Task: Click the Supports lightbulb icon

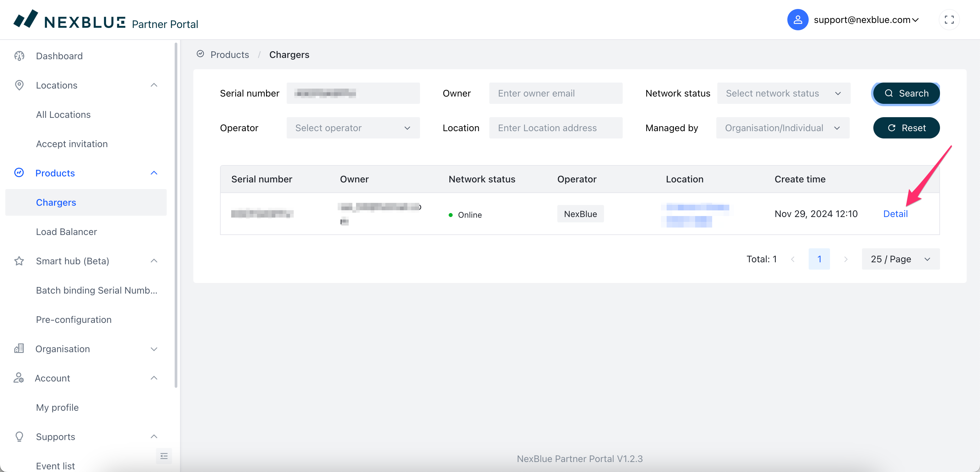Action: pos(19,437)
